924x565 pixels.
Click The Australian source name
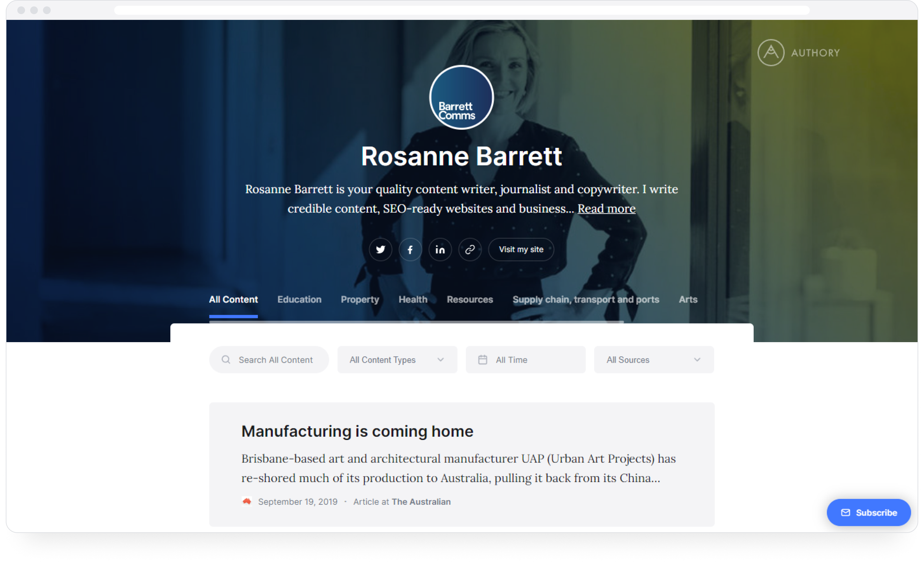tap(421, 502)
